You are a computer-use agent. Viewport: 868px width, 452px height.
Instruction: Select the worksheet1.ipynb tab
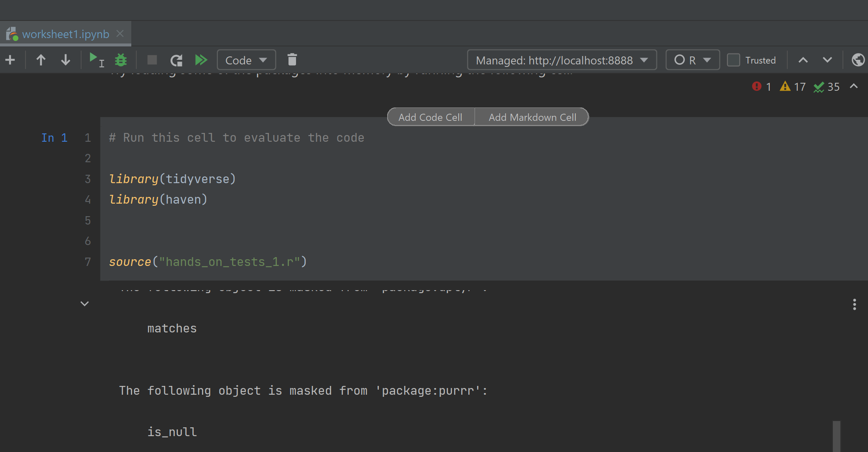point(65,34)
